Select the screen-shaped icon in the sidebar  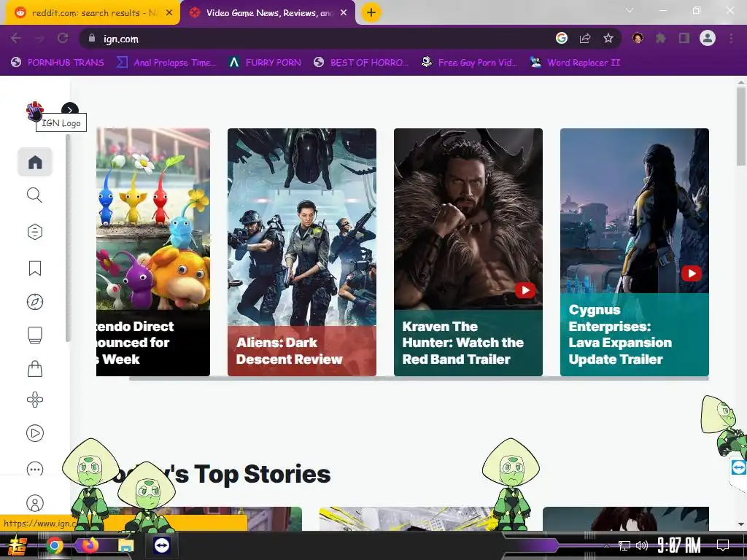point(35,335)
